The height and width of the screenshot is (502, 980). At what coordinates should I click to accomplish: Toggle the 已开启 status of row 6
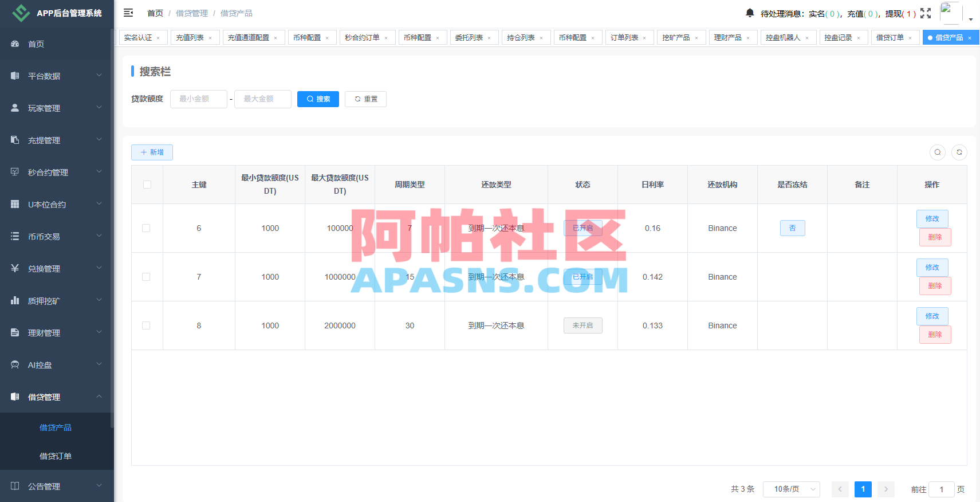pyautogui.click(x=583, y=228)
